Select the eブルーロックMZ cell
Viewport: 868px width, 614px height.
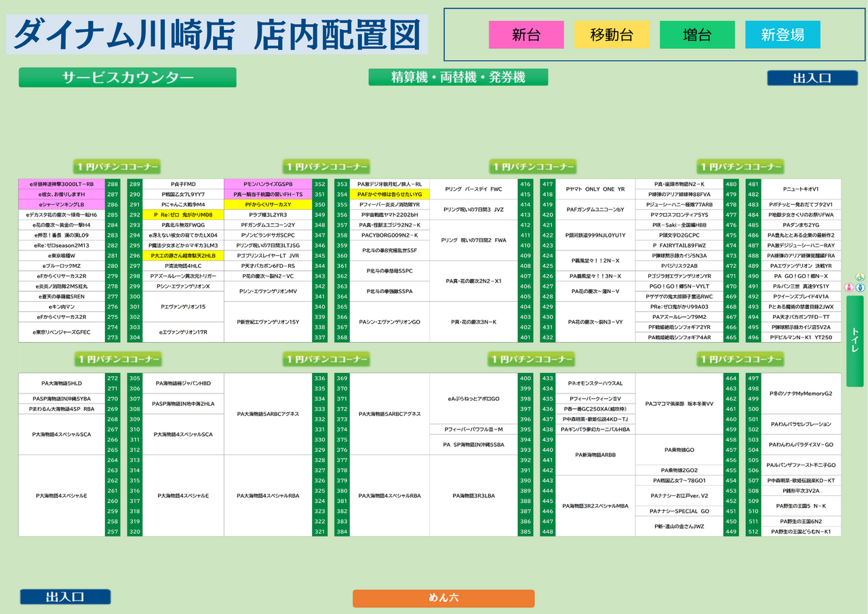pos(62,266)
